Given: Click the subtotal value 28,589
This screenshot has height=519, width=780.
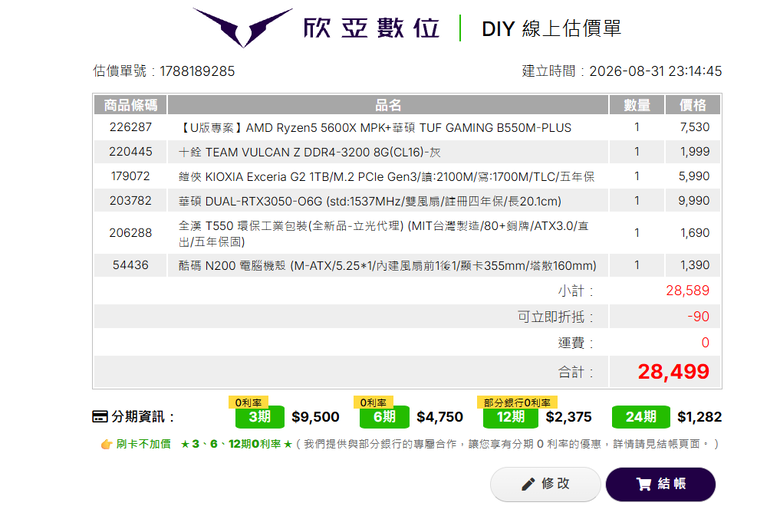Looking at the screenshot, I should (687, 291).
